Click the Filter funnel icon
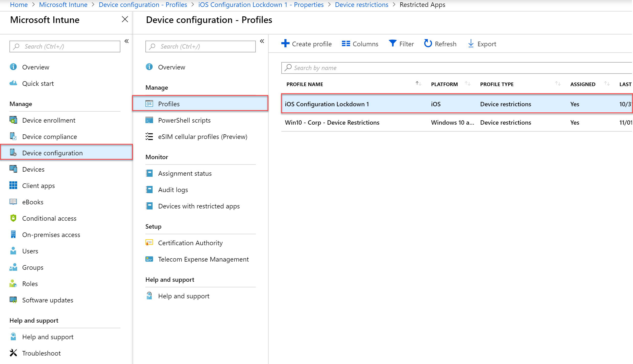 393,43
